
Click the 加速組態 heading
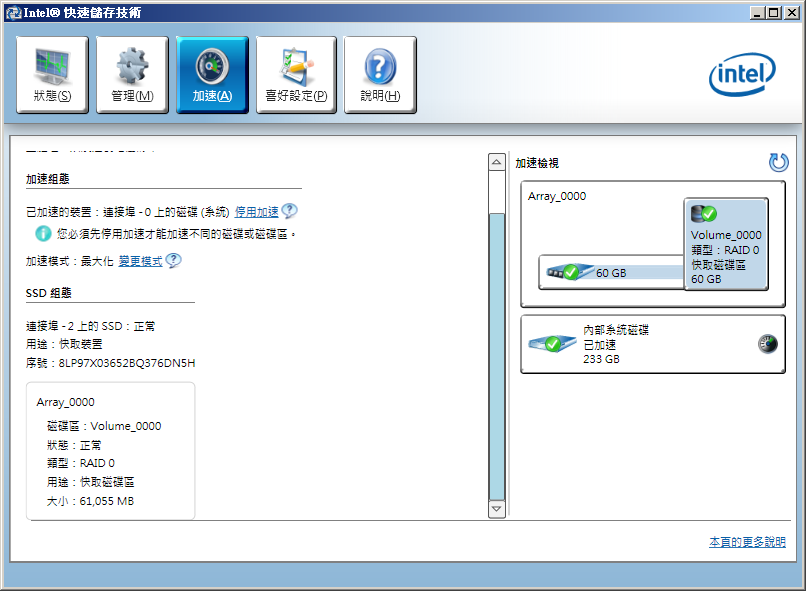tap(48, 179)
